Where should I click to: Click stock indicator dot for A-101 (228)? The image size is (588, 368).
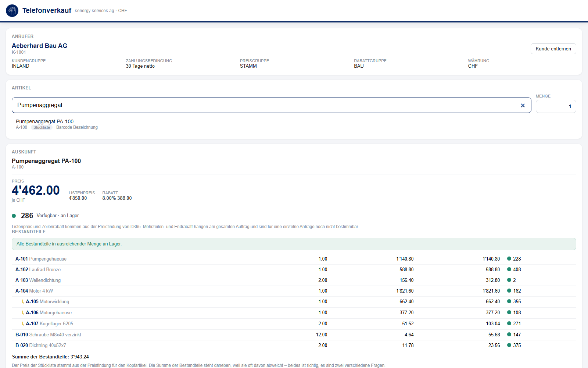coord(509,259)
